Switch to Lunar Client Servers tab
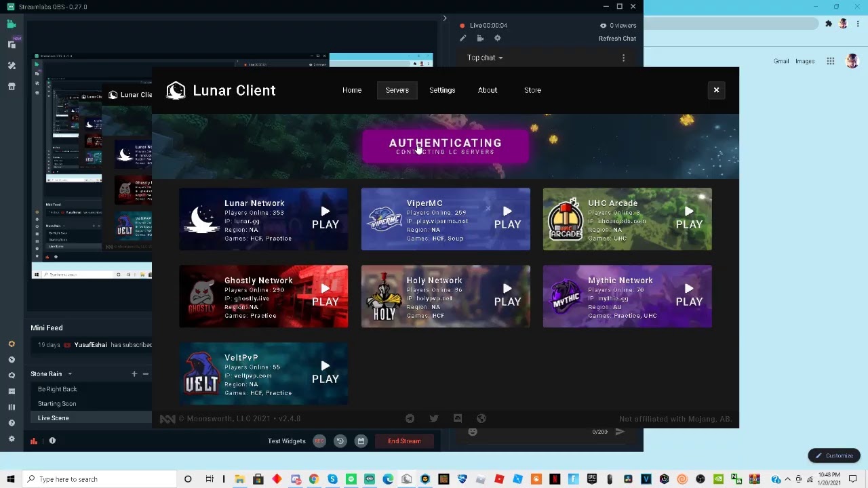The height and width of the screenshot is (488, 868). [397, 90]
